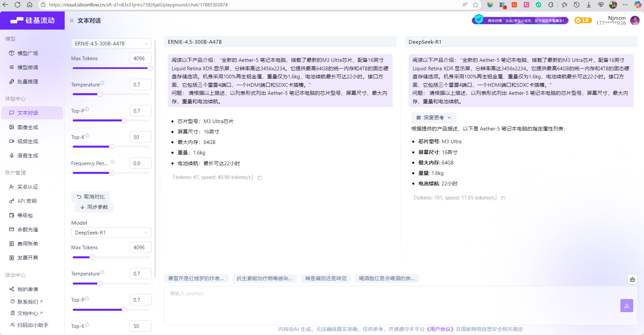Select the suggestion 辣是痛觉还是味觉

pos(326,278)
